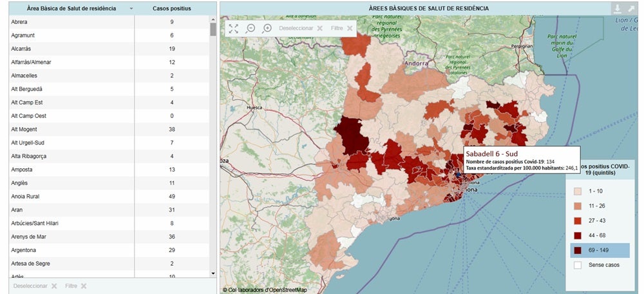The image size is (644, 294).
Task: Sort by the Casos positius column header
Action: (x=171, y=9)
